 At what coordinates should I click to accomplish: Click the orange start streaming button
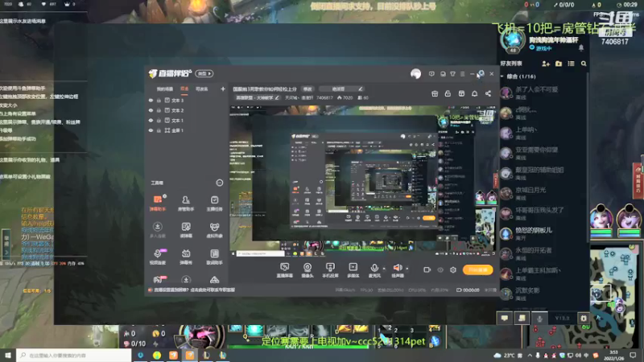point(477,269)
